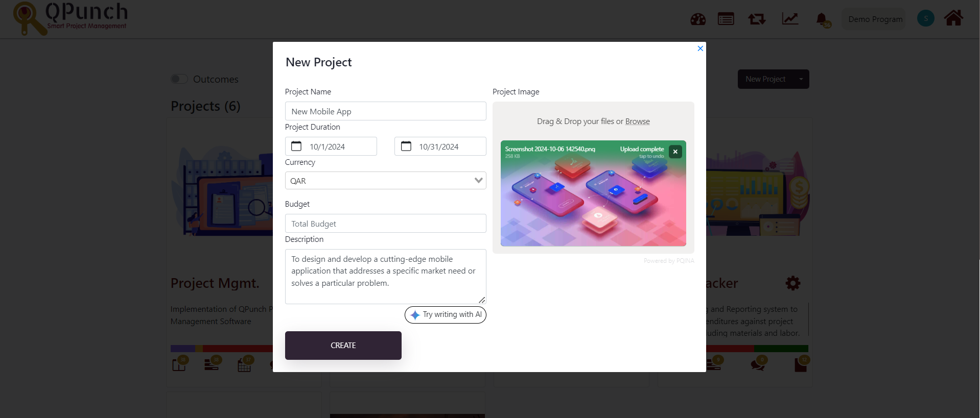The width and height of the screenshot is (980, 418).
Task: Close the New Project dialog
Action: [700, 48]
